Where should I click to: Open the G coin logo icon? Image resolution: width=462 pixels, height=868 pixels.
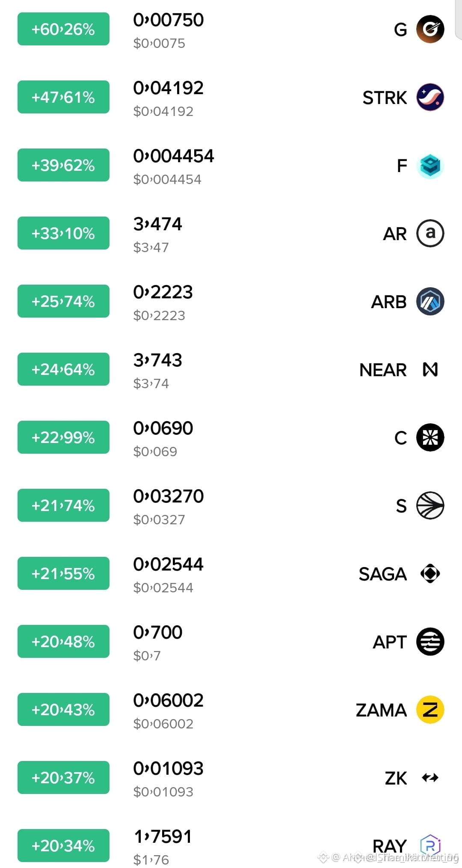point(430,29)
